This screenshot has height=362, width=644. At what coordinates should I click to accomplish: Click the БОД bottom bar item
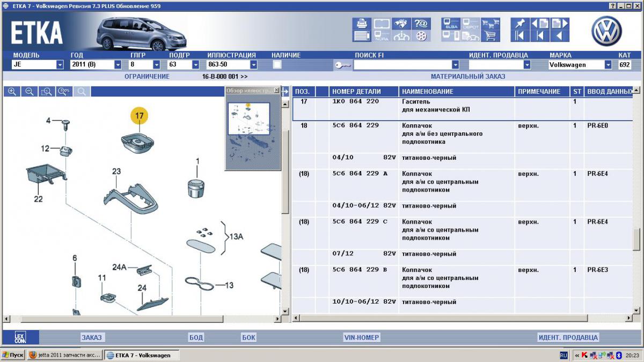(x=196, y=337)
